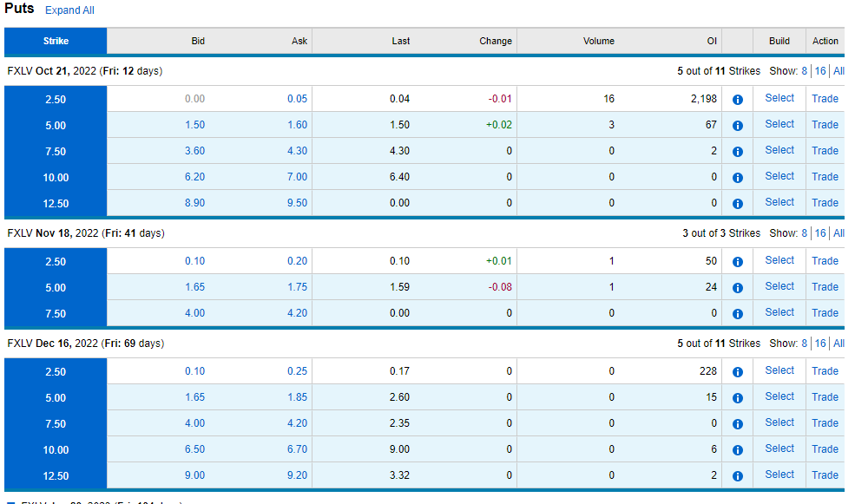
Task: Select the Dec 16 5.00 put for build
Action: click(779, 396)
